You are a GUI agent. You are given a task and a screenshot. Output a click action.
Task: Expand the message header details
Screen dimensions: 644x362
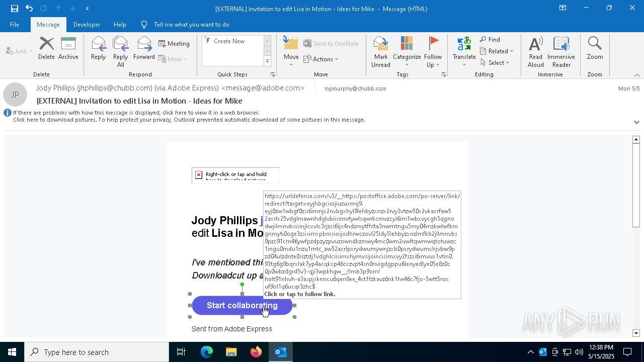pos(636,122)
